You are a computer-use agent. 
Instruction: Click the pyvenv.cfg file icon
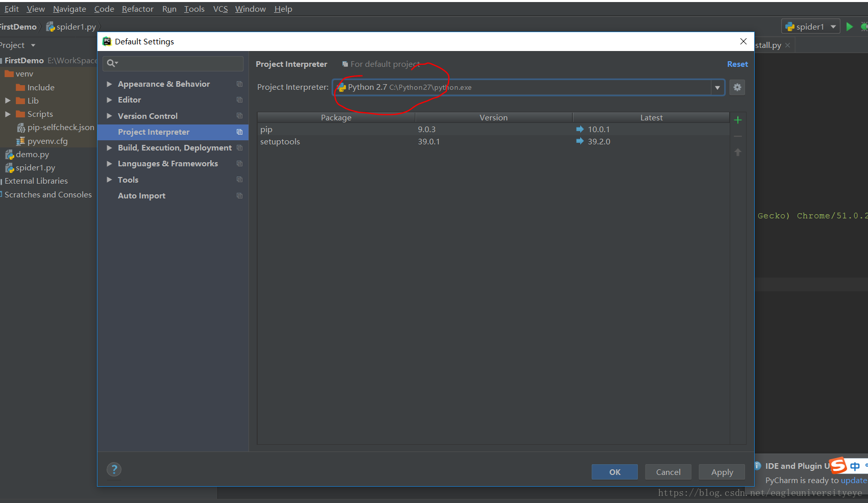click(x=21, y=141)
